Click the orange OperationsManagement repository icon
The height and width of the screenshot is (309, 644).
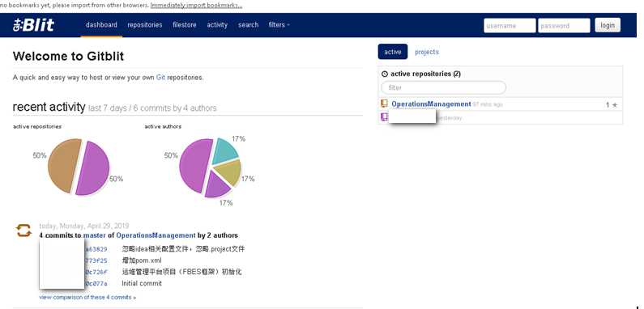[385, 104]
